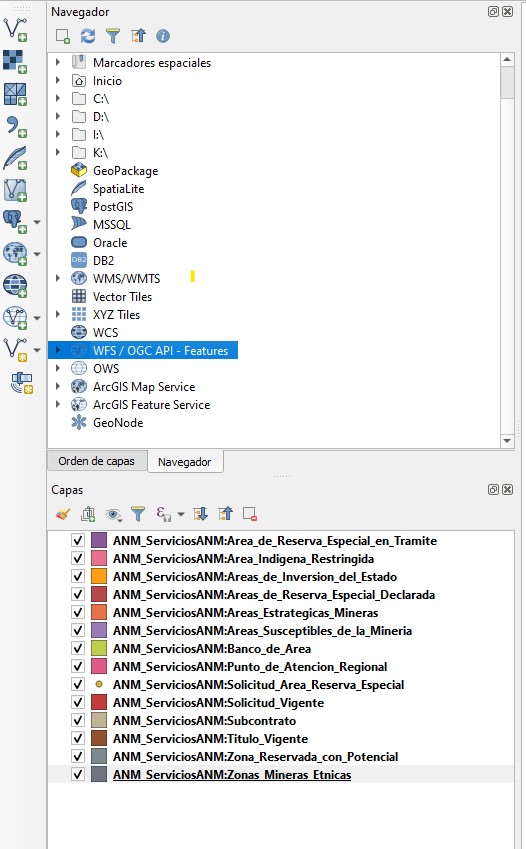Click the Add WMS/WMTS Layer globe icon
The image size is (526, 849).
[x=15, y=253]
